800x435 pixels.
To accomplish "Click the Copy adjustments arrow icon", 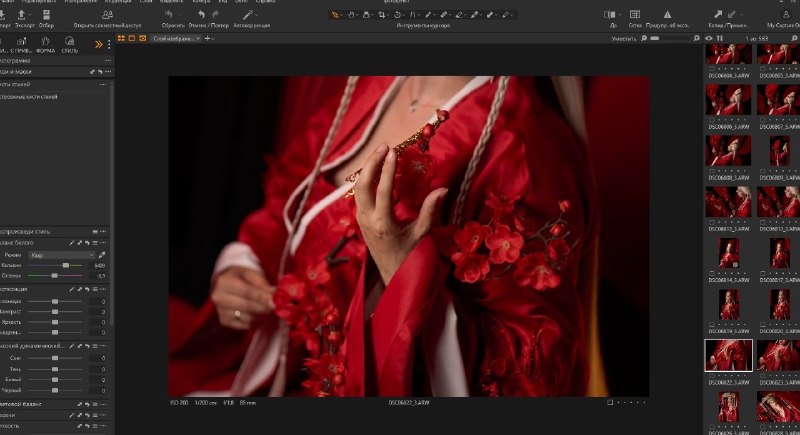I will pos(718,14).
